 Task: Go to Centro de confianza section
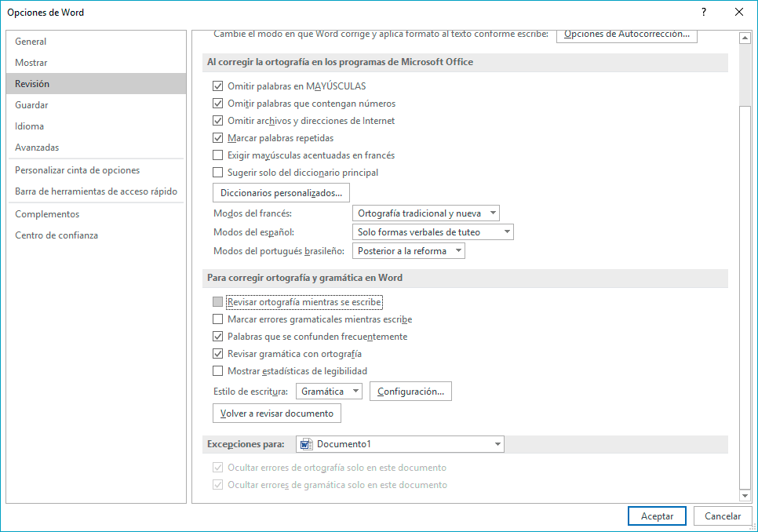click(x=56, y=235)
